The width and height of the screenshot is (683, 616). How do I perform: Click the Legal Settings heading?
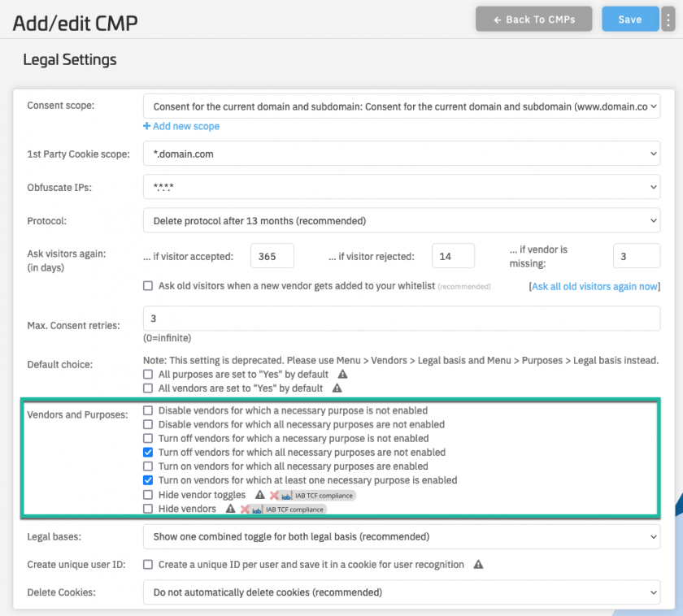tap(70, 59)
